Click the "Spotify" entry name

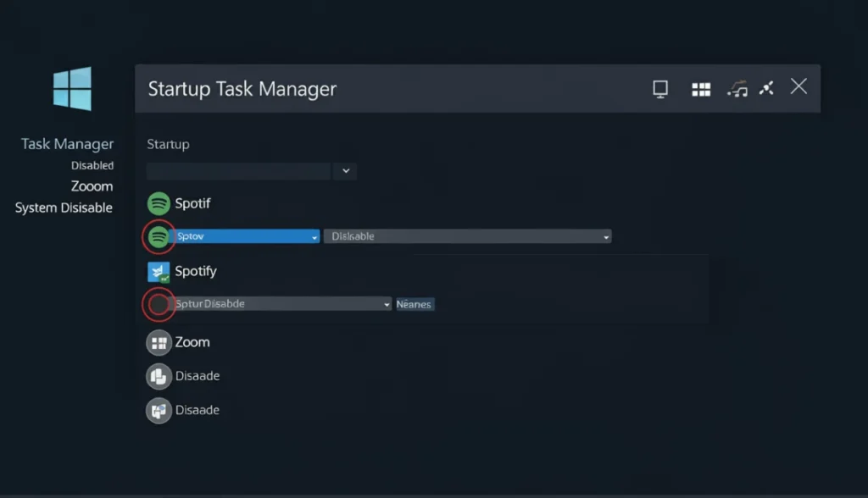click(x=196, y=271)
